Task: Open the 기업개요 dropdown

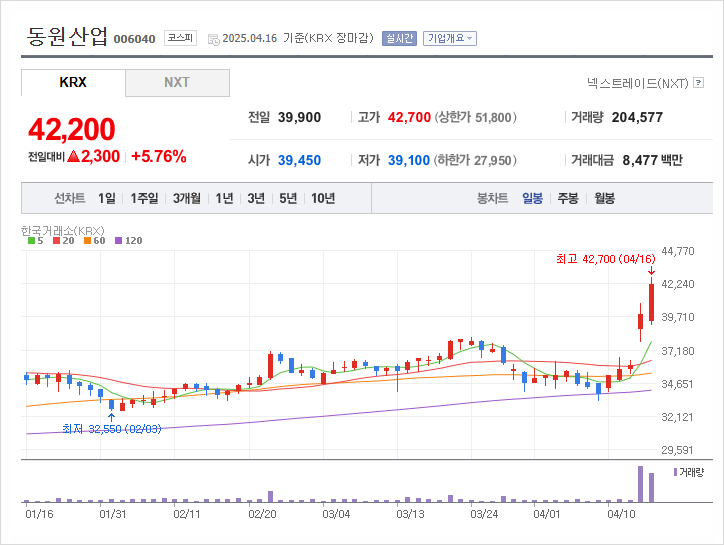Action: tap(450, 38)
